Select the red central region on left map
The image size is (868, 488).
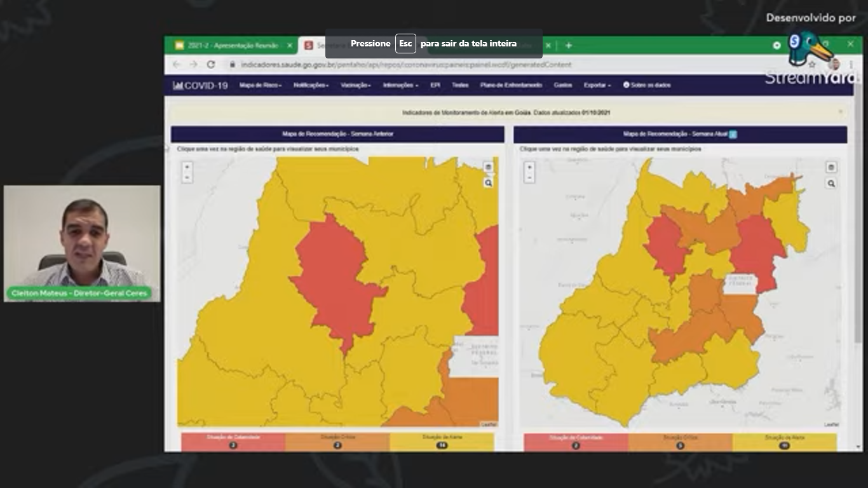(x=334, y=280)
